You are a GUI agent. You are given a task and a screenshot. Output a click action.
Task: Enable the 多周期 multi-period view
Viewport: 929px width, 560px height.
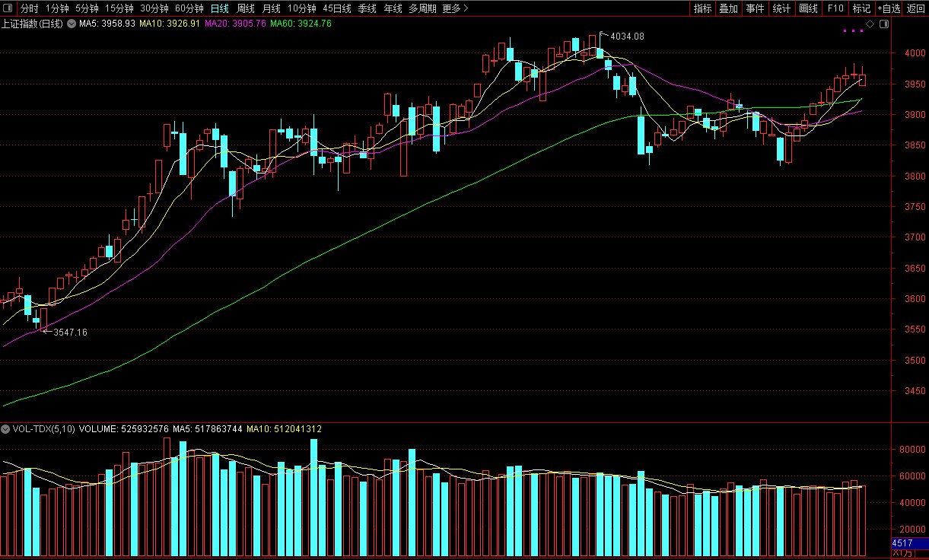[422, 8]
